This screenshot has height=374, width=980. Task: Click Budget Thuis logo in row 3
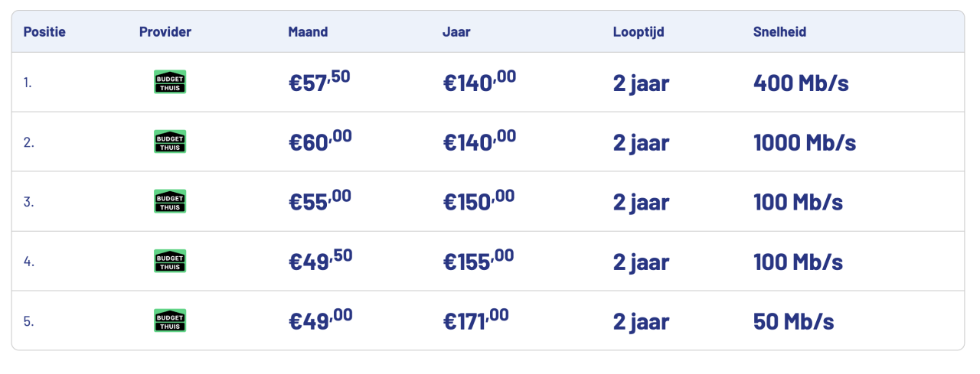coord(170,201)
